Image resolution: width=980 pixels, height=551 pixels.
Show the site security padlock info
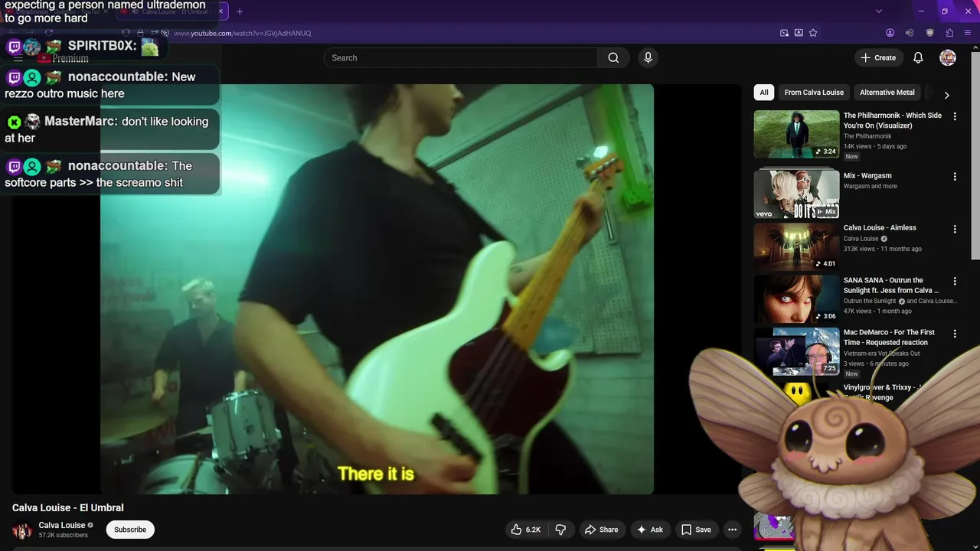point(140,33)
